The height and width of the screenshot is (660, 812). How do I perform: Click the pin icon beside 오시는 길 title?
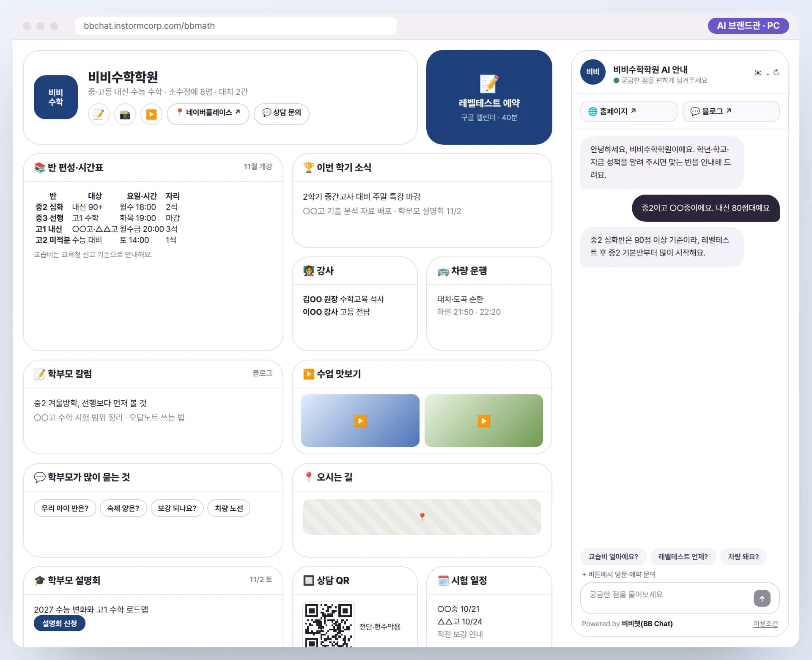pos(309,477)
